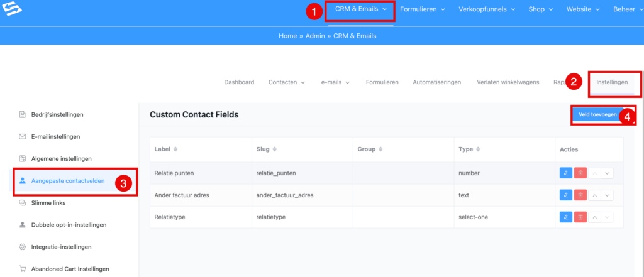Delete the Relatietype field
The width and height of the screenshot is (644, 277).
580,217
